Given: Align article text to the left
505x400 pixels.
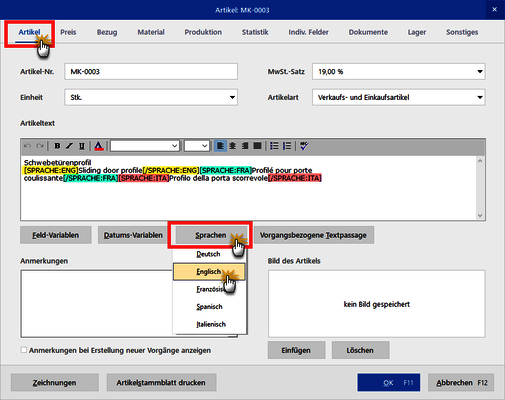Looking at the screenshot, I should [x=220, y=146].
